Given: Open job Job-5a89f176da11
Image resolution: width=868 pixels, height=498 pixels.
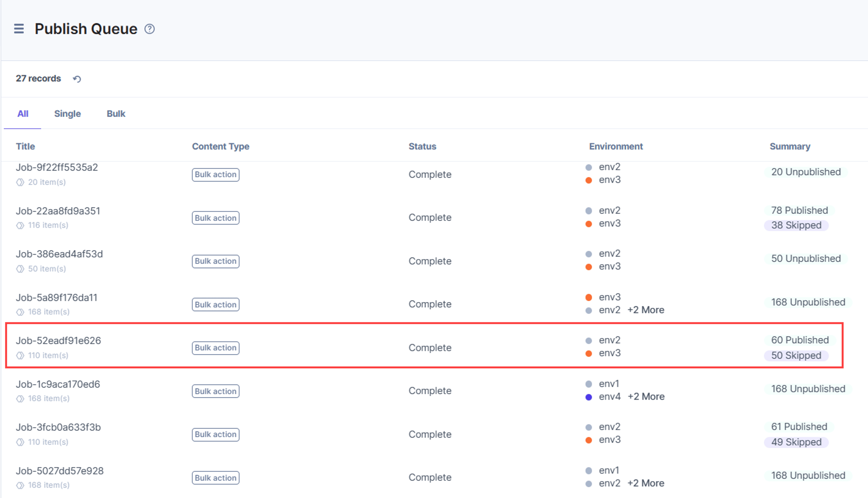Looking at the screenshot, I should pos(57,298).
